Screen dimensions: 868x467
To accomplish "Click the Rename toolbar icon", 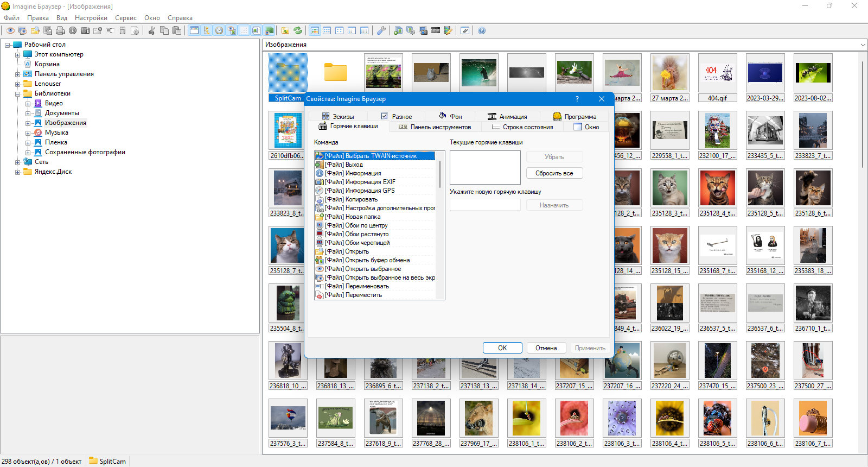I will [x=110, y=30].
